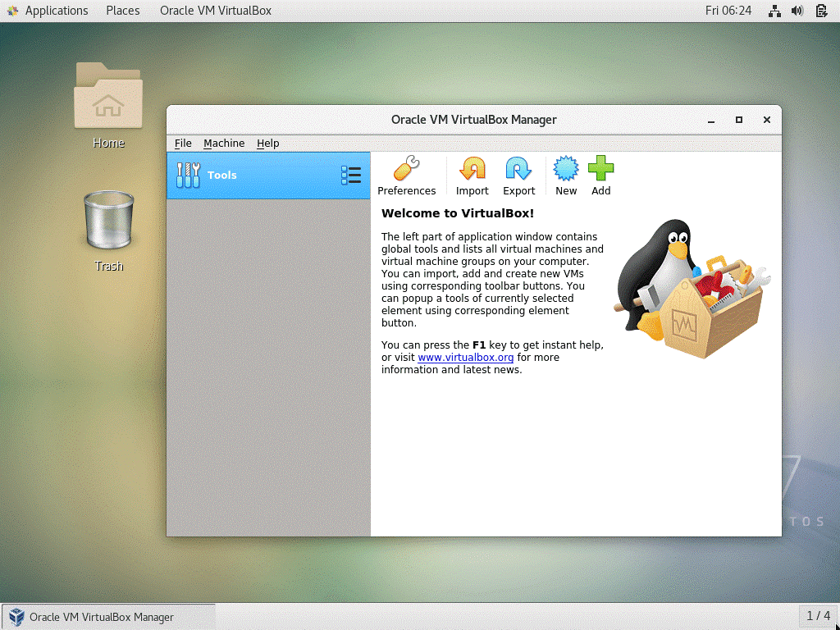Click the clipboard icon in top panel
Viewport: 840px width, 630px height.
820,11
